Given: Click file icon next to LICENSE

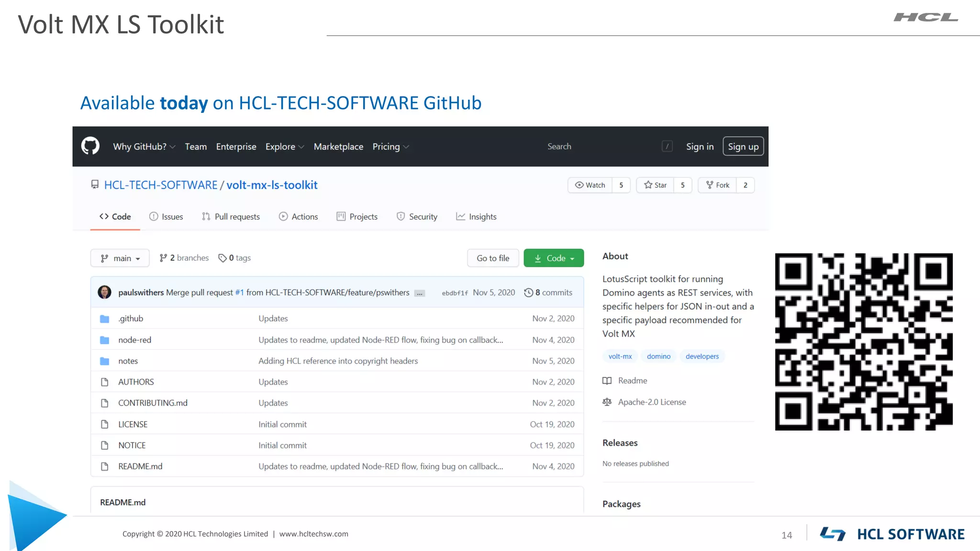Looking at the screenshot, I should click(104, 424).
